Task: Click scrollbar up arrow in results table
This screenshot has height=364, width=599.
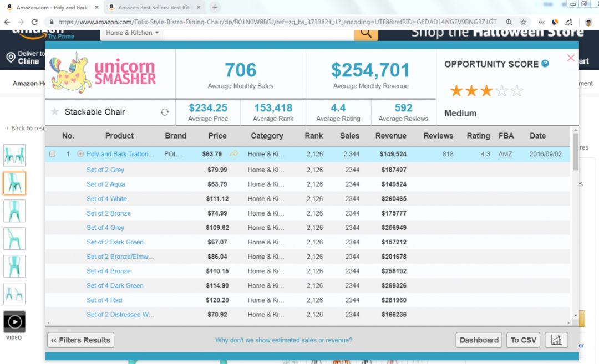Action: [x=576, y=130]
